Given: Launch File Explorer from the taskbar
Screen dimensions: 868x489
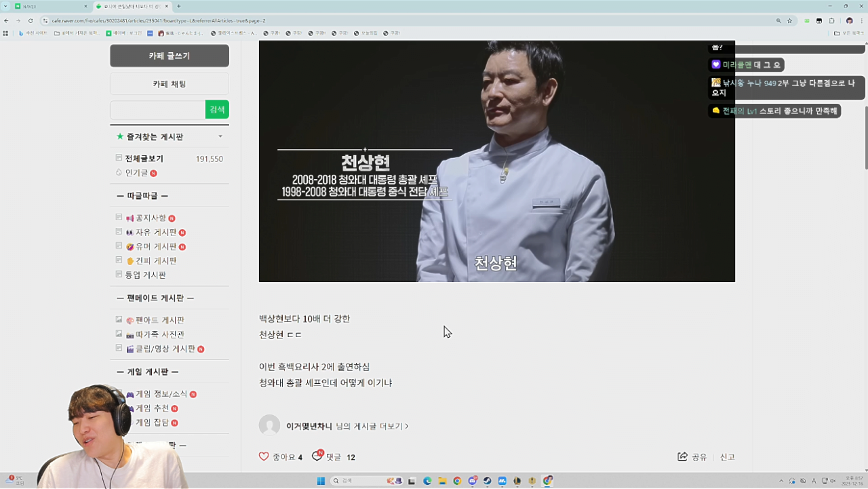Looking at the screenshot, I should tap(442, 481).
